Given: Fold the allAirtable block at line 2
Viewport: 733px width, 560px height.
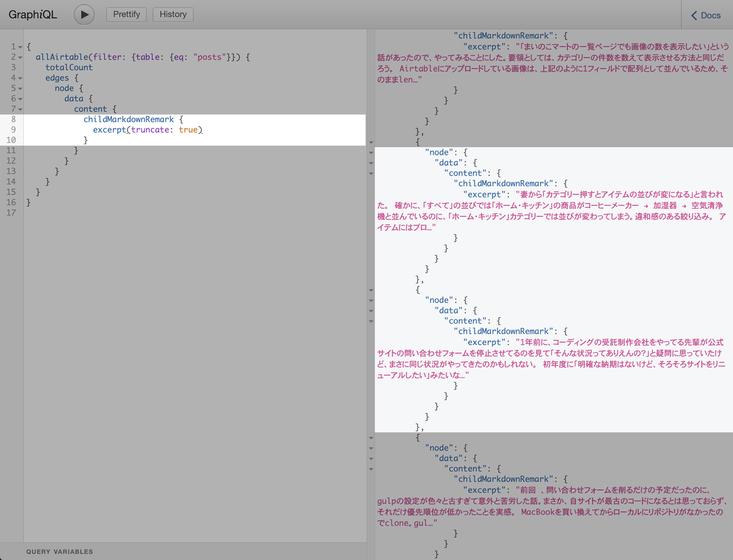Looking at the screenshot, I should tap(20, 57).
